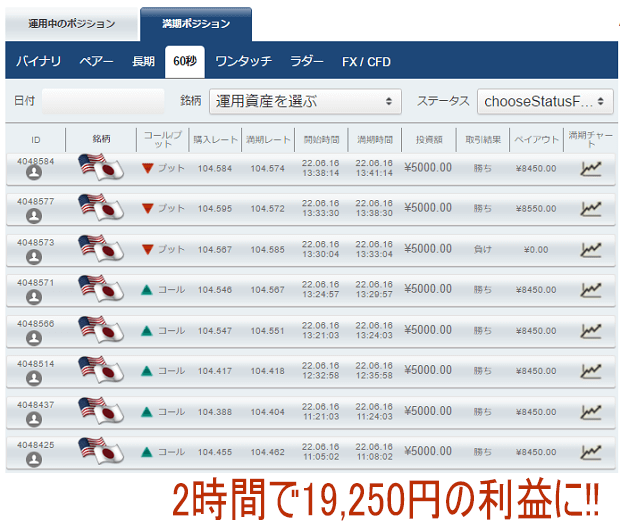The image size is (620, 525).
Task: Click expiry rate 104.418
Action: [x=267, y=371]
